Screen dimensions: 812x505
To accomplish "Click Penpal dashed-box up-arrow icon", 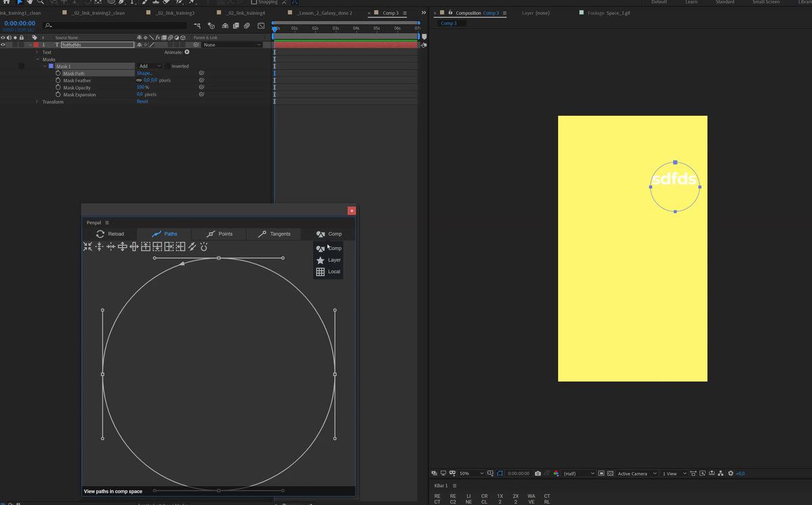I will [x=145, y=246].
